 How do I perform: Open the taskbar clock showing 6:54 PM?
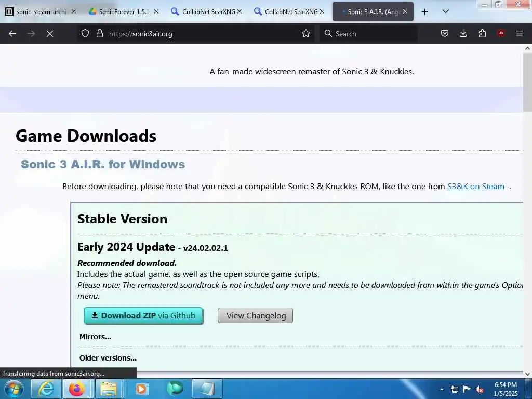[x=506, y=389]
